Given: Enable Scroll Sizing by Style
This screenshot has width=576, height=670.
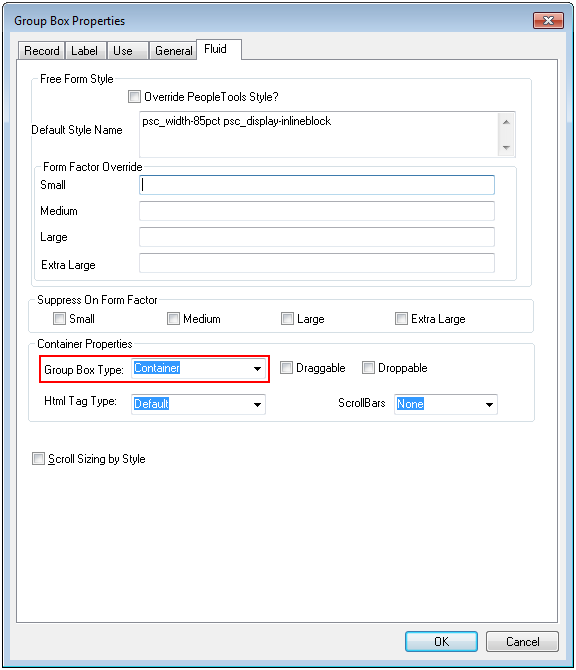Looking at the screenshot, I should point(38,459).
